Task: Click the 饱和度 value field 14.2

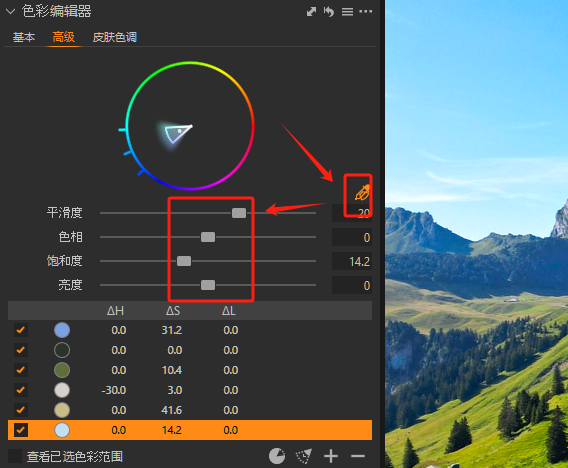Action: 352,261
